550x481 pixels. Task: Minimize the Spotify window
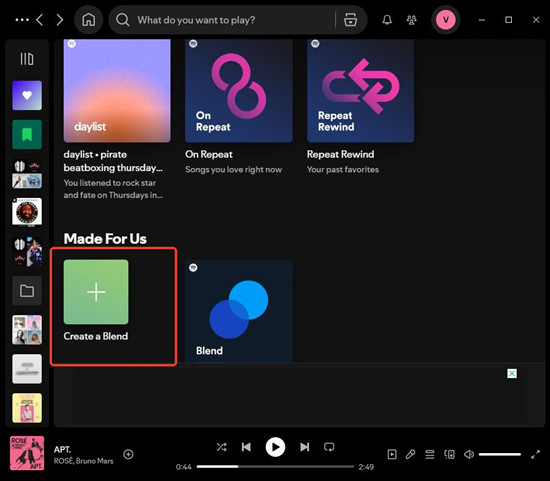click(482, 20)
